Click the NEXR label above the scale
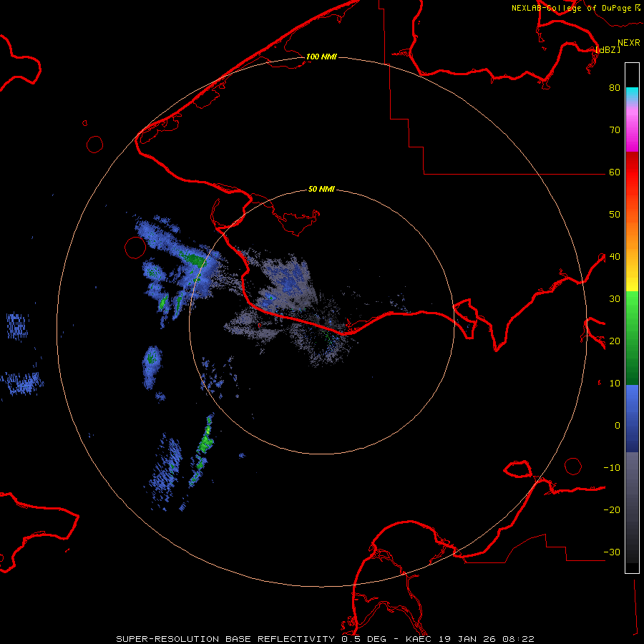Screen dimensions: 644x644 click(x=628, y=43)
